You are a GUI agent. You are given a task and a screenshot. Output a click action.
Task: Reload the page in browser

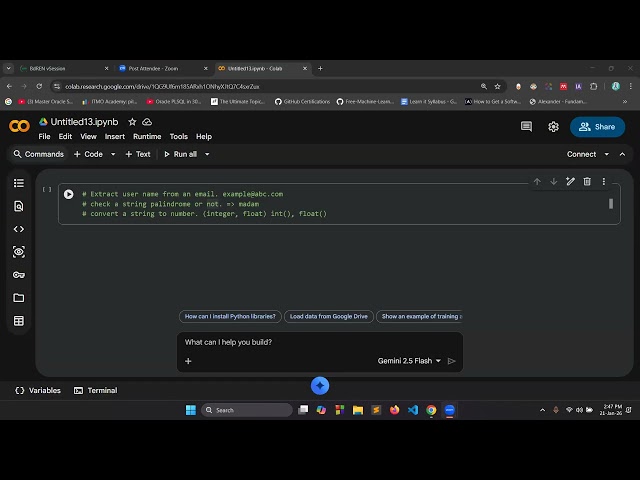point(39,87)
